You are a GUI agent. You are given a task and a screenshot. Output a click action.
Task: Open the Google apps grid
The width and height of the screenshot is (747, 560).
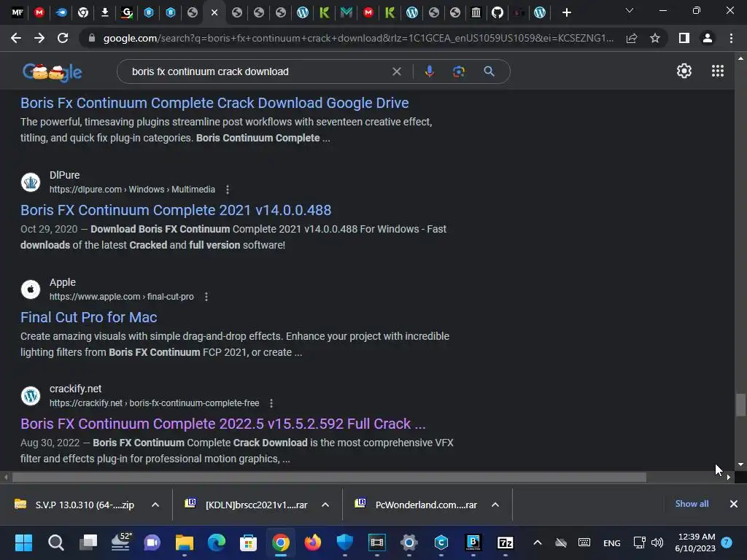pos(718,71)
